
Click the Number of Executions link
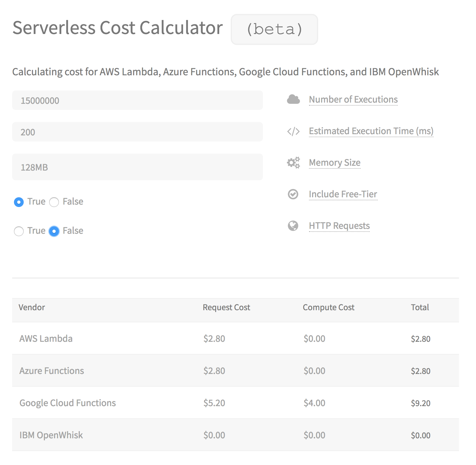pyautogui.click(x=353, y=100)
